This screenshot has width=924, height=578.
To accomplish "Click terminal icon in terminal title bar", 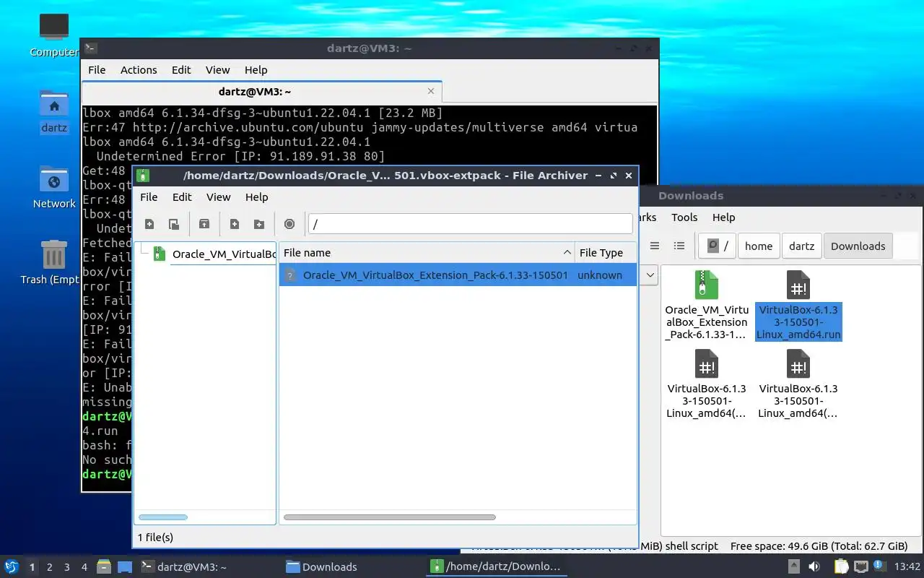I will point(91,48).
